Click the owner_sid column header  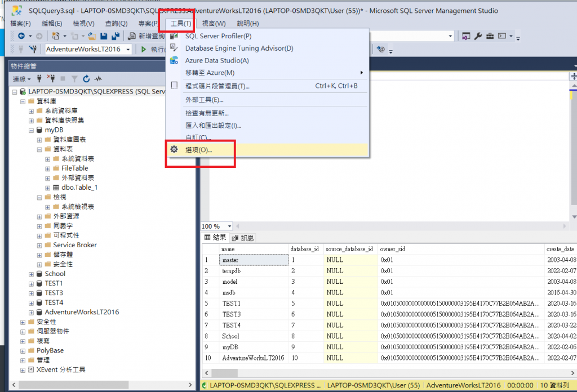coord(461,249)
